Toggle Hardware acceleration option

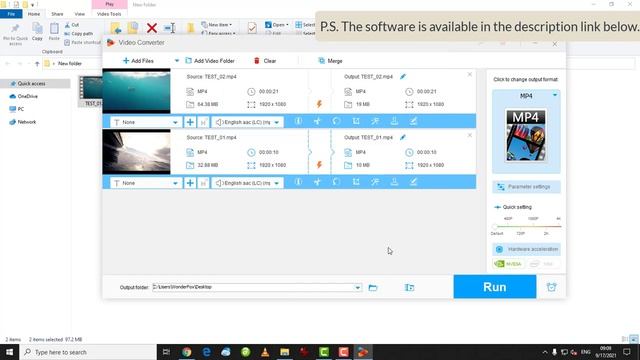(527, 249)
